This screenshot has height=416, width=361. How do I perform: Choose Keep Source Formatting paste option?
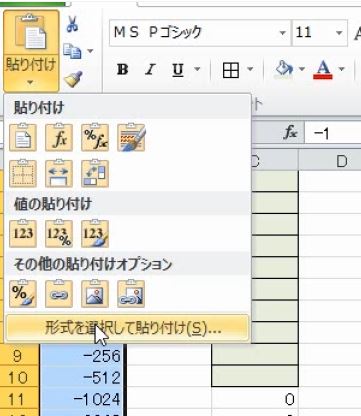(x=131, y=138)
